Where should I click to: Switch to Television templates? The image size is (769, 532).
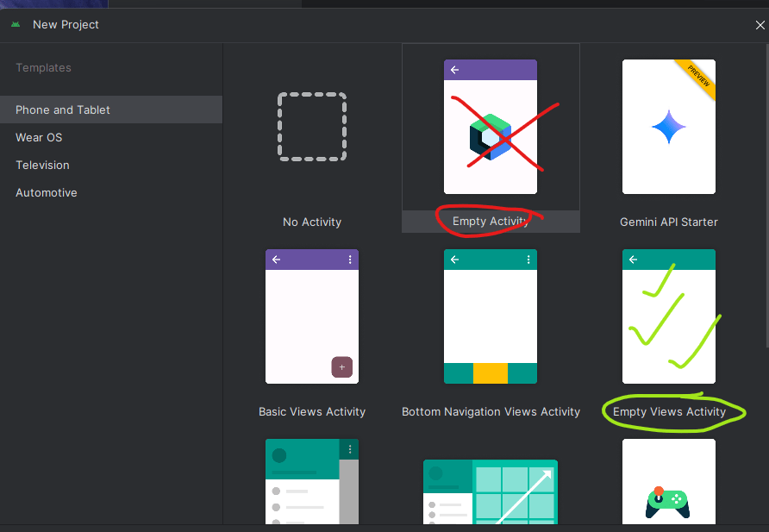click(x=111, y=166)
